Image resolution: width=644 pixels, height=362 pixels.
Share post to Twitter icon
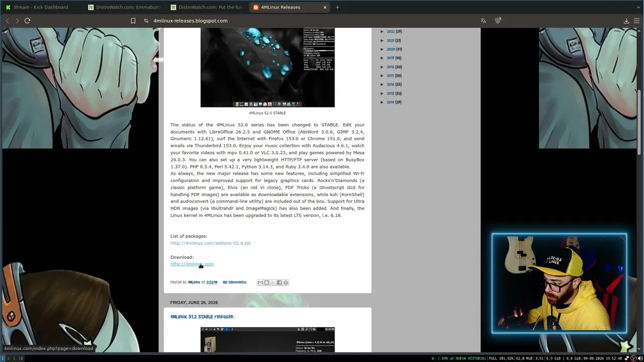click(273, 283)
